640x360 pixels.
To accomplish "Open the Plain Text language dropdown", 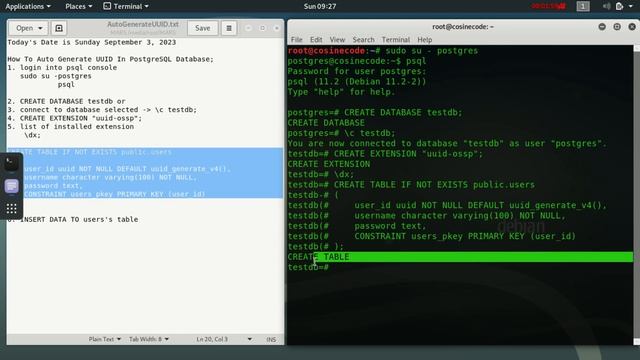I will pyautogui.click(x=104, y=339).
